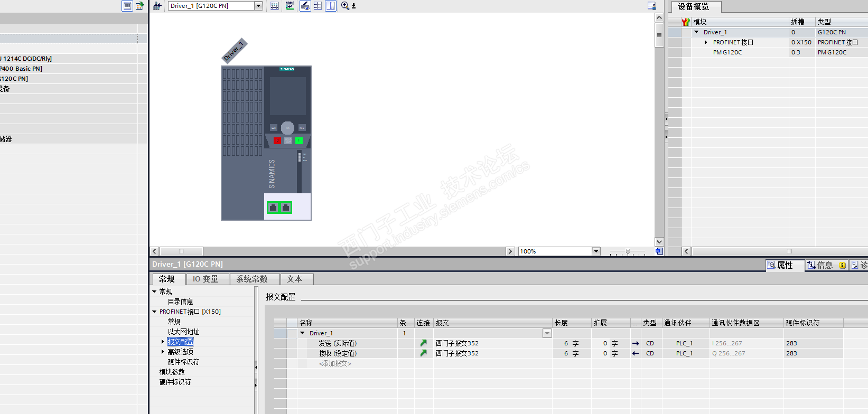This screenshot has height=414, width=868.
Task: Open the 100% zoom level dropdown
Action: click(596, 251)
